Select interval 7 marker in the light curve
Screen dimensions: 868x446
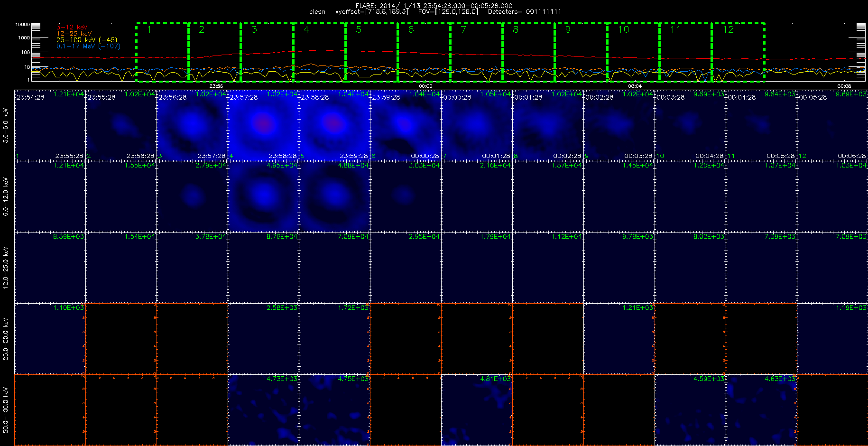click(463, 29)
